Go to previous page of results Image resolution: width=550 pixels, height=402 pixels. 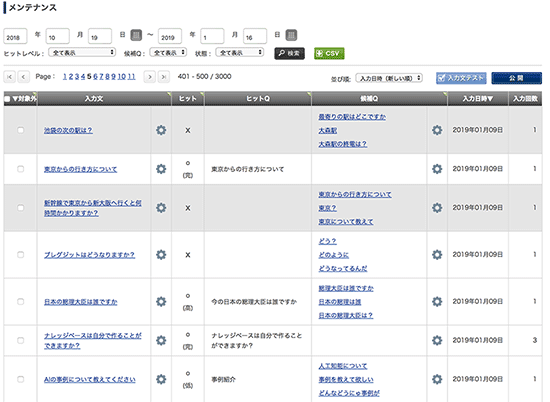coord(24,76)
